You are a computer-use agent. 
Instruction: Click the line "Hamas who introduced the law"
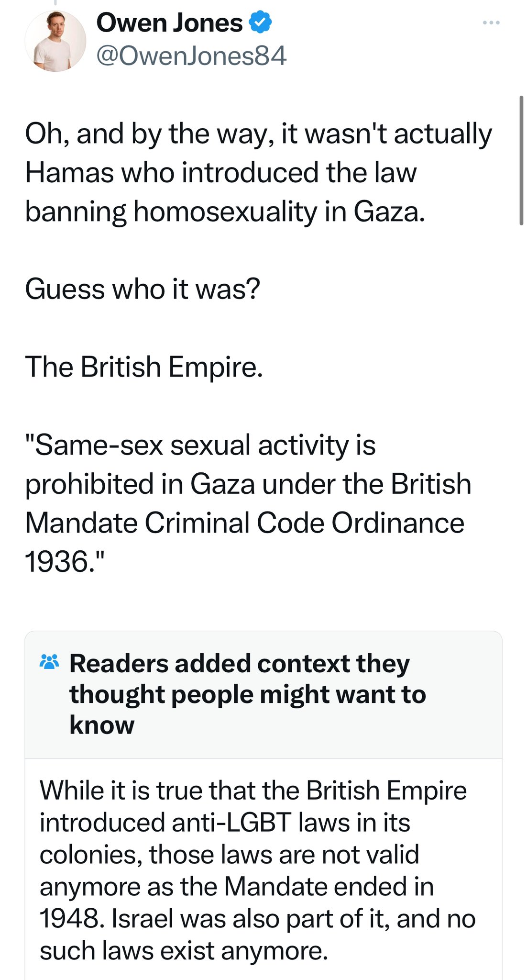coord(221,172)
